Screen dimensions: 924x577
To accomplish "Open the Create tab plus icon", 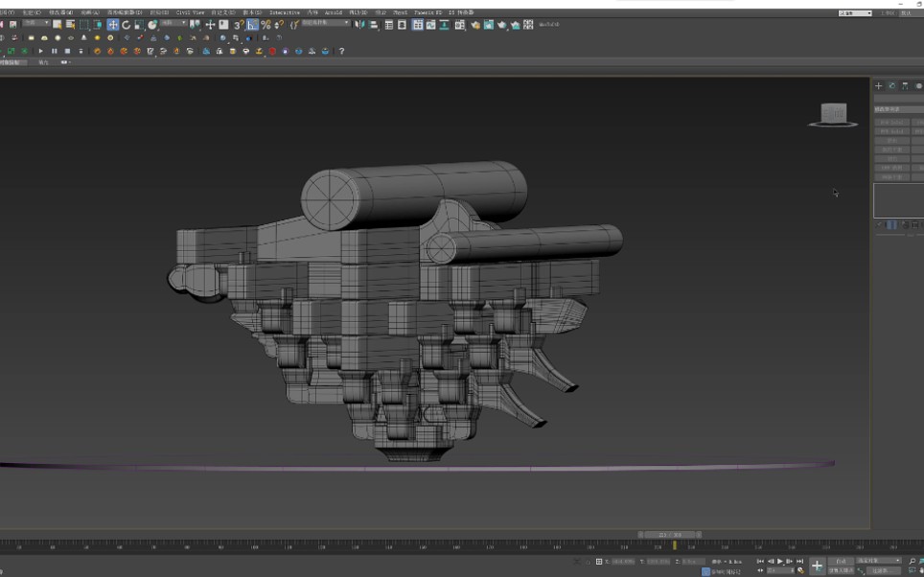I will click(x=878, y=86).
